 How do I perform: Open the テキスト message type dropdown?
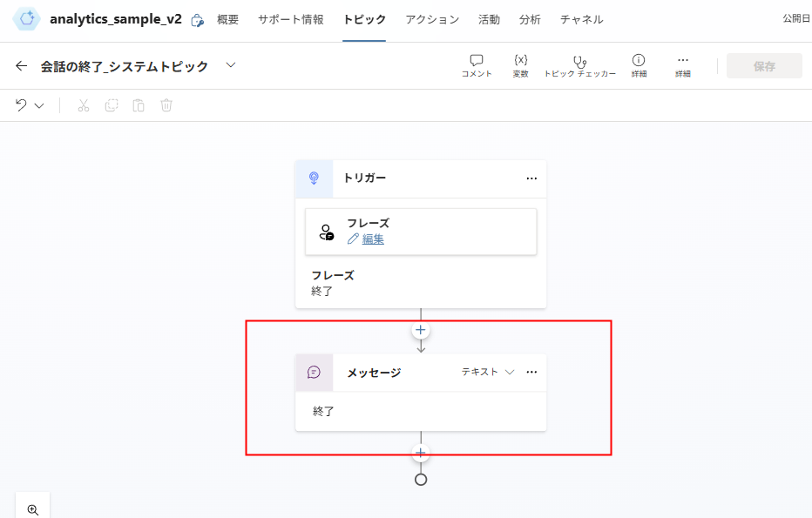(488, 372)
